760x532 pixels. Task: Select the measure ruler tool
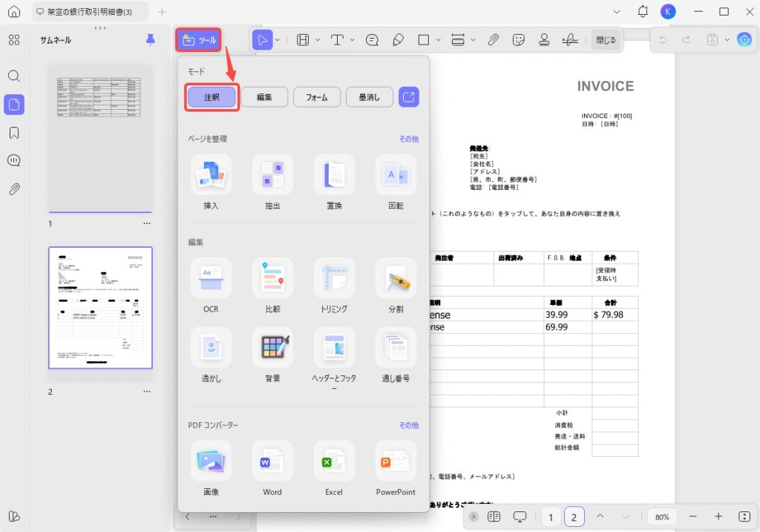pos(458,40)
